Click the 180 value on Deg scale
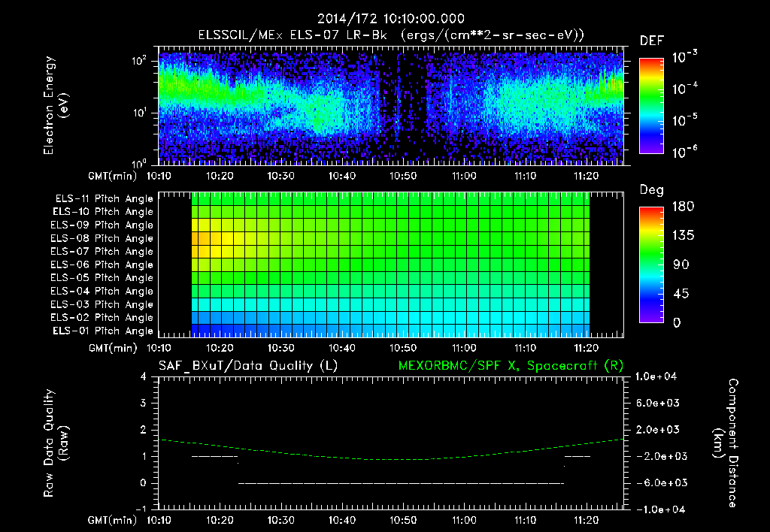Image resolution: width=770 pixels, height=532 pixels. click(x=683, y=206)
